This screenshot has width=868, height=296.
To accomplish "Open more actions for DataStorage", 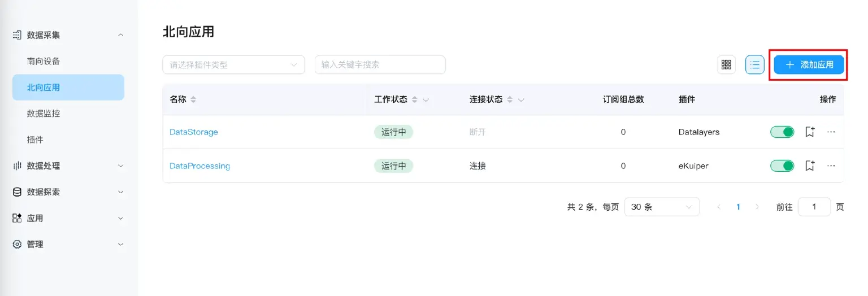I will [831, 132].
